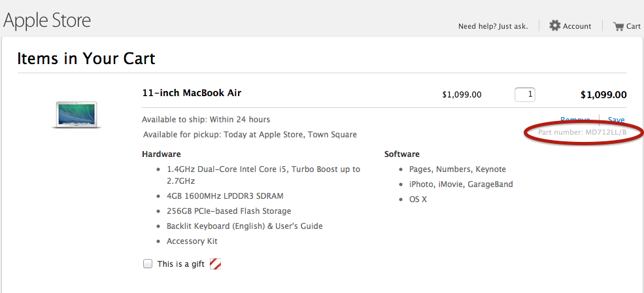Click the 1.4GHz Dual-Core Intel Core i5 spec
This screenshot has height=293, width=644.
[x=263, y=175]
